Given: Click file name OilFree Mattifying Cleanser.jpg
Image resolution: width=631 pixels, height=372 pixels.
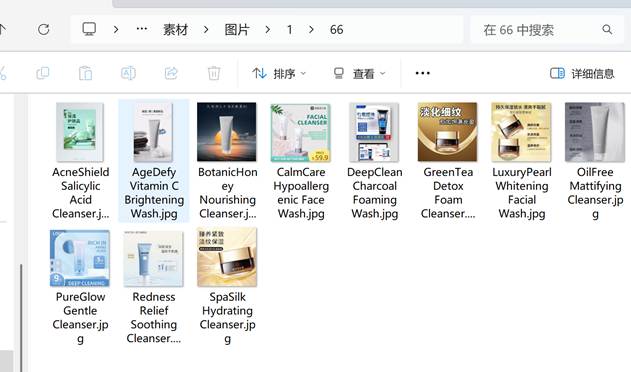Looking at the screenshot, I should pos(595,193).
